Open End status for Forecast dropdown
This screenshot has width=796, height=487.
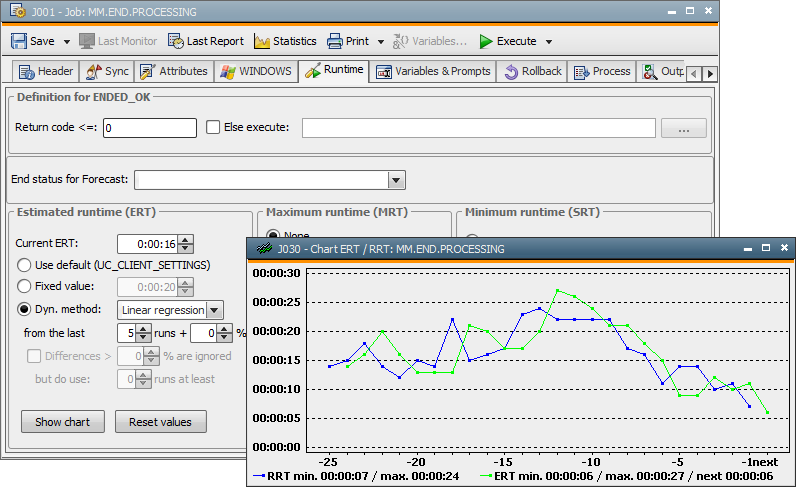pos(396,180)
